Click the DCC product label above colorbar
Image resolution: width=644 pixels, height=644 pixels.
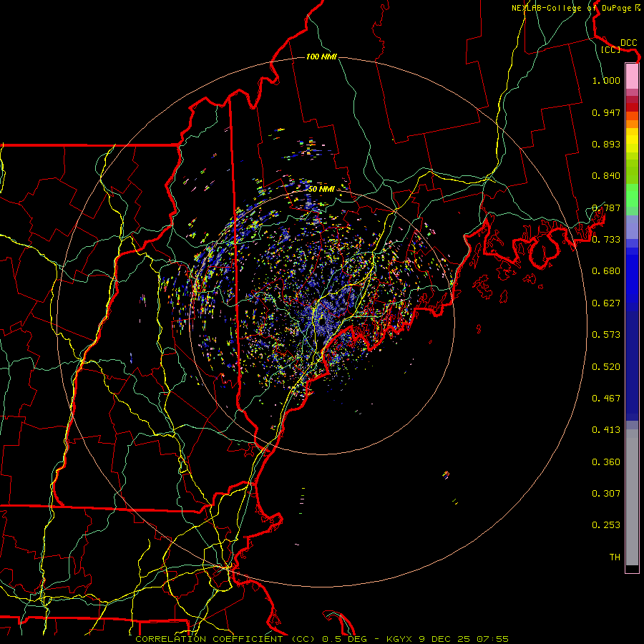(628, 43)
